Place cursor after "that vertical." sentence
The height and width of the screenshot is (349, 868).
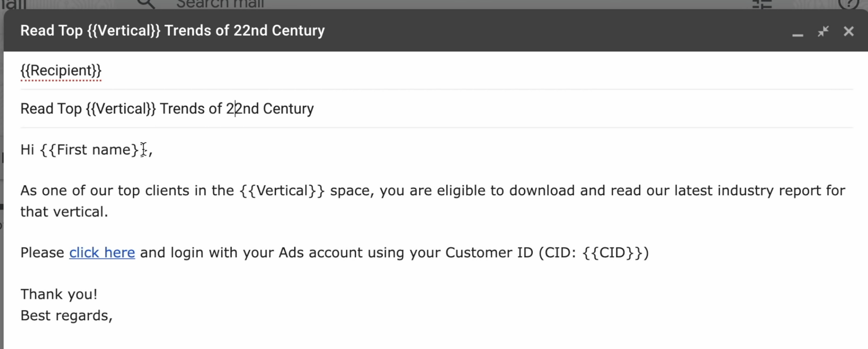(x=108, y=212)
